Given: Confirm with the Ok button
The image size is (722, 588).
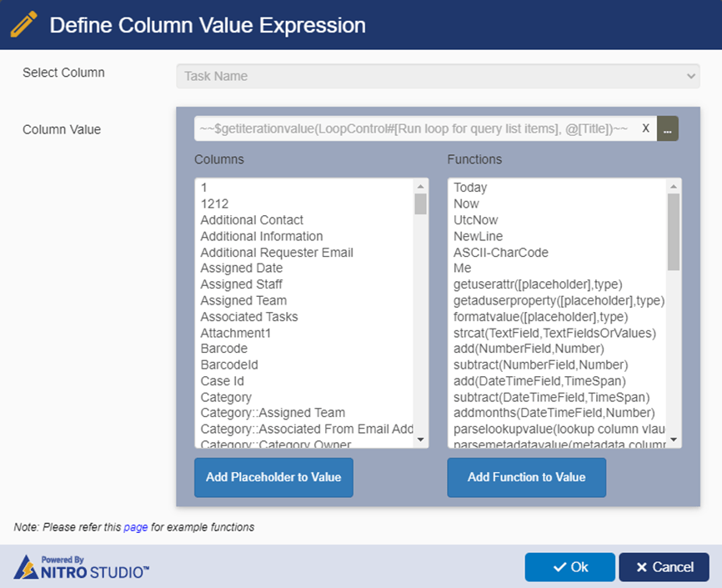Looking at the screenshot, I should (569, 567).
